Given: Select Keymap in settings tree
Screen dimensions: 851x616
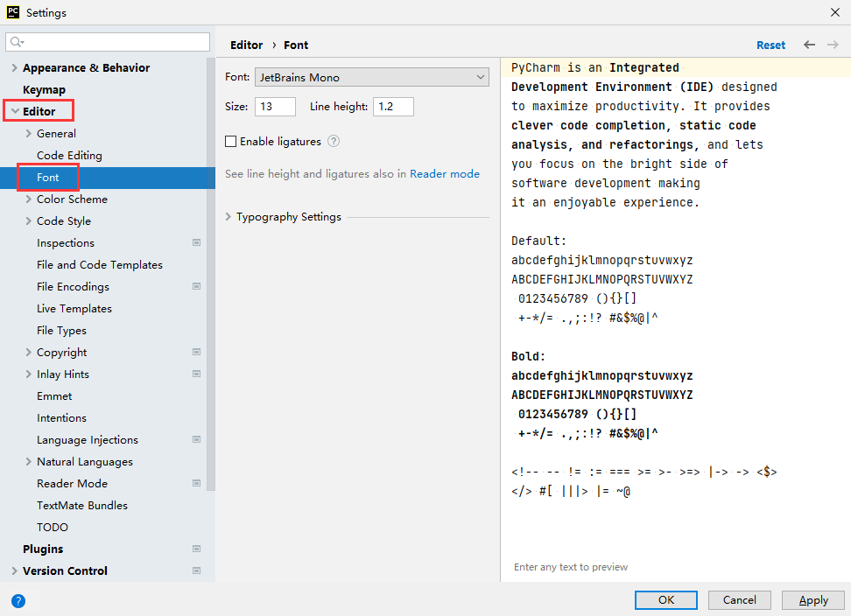Looking at the screenshot, I should tap(44, 89).
